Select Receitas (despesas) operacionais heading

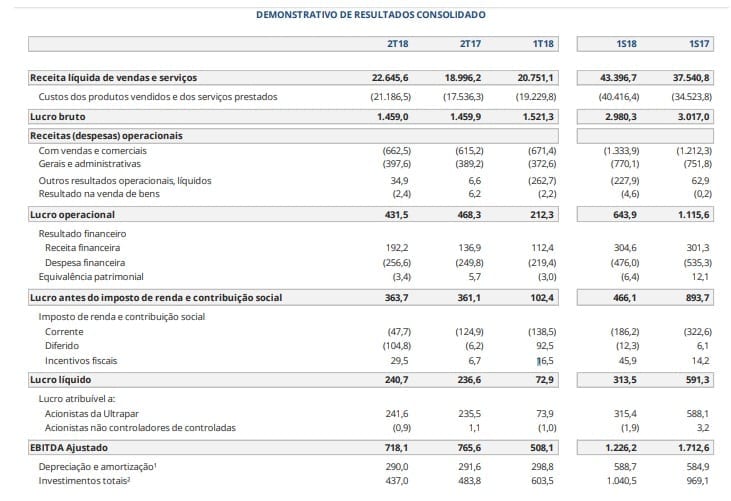coord(106,136)
